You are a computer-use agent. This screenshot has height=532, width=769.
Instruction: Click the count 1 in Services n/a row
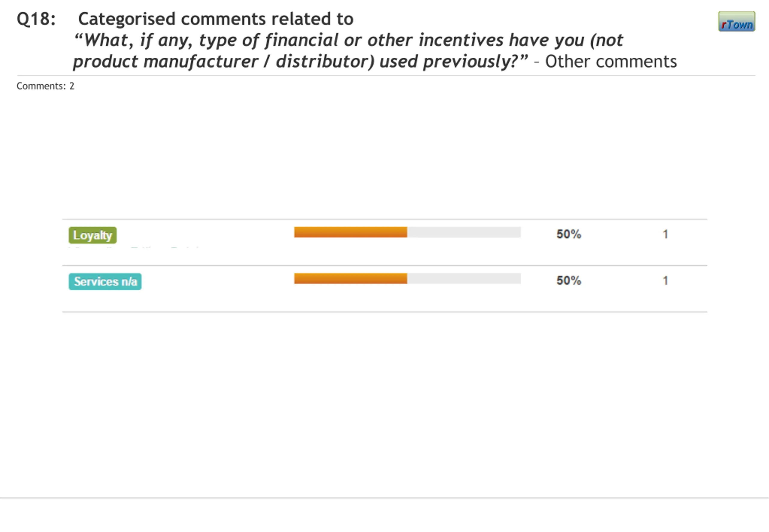click(665, 281)
